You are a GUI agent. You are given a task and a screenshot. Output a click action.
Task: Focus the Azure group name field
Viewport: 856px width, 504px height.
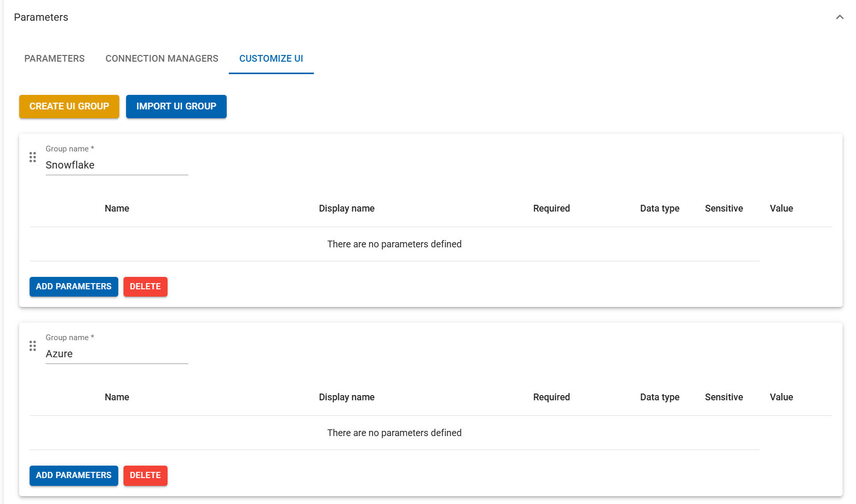coord(117,354)
